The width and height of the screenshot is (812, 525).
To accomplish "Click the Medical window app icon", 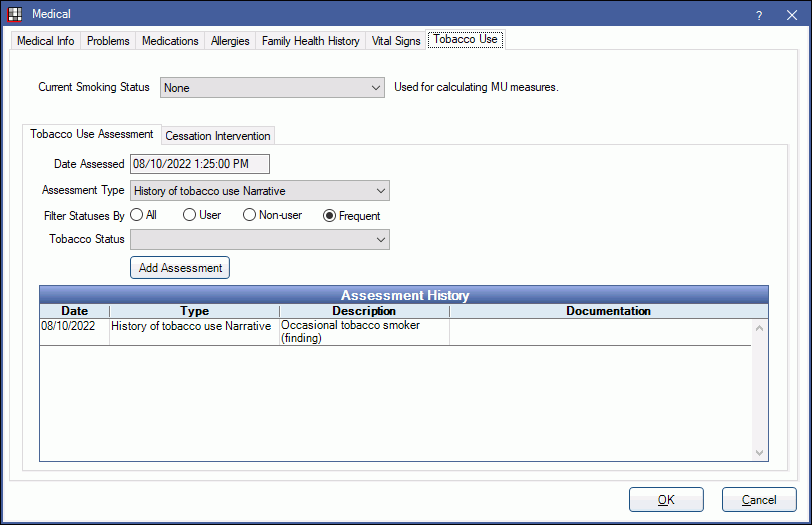I will click(x=15, y=14).
